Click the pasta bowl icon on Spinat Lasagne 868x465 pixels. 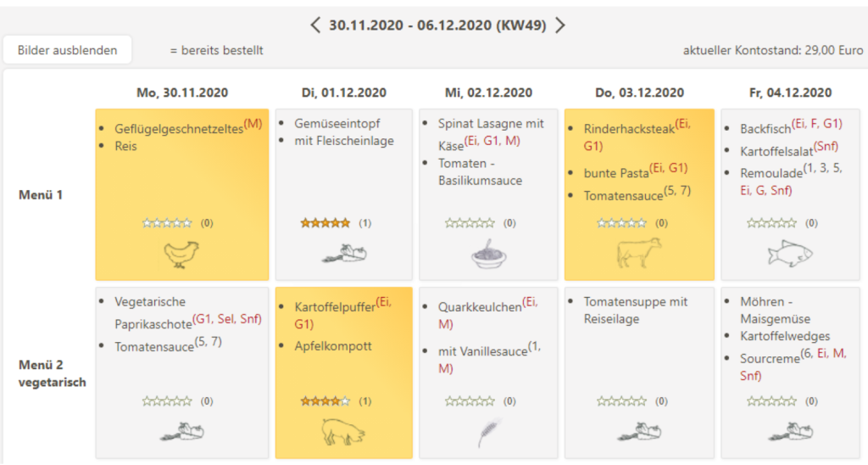(x=489, y=254)
